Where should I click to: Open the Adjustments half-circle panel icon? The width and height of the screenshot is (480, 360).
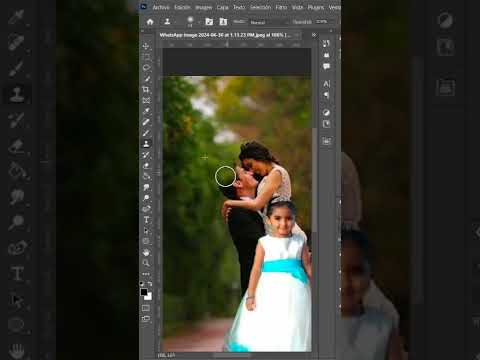click(326, 113)
